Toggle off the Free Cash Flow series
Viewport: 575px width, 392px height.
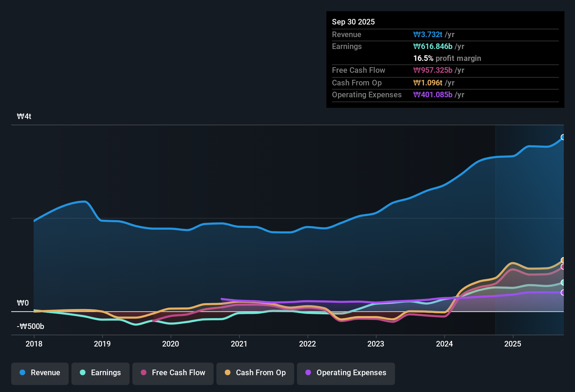coord(173,373)
